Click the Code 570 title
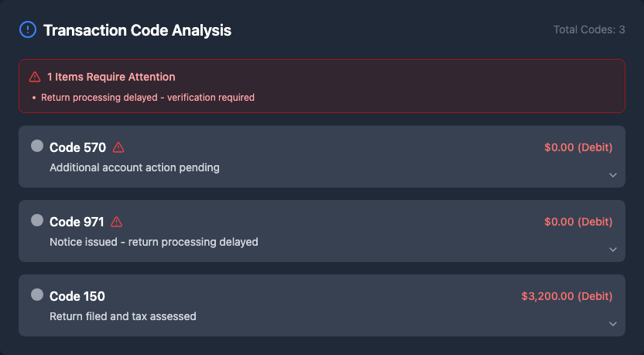The width and height of the screenshot is (644, 355). (77, 147)
